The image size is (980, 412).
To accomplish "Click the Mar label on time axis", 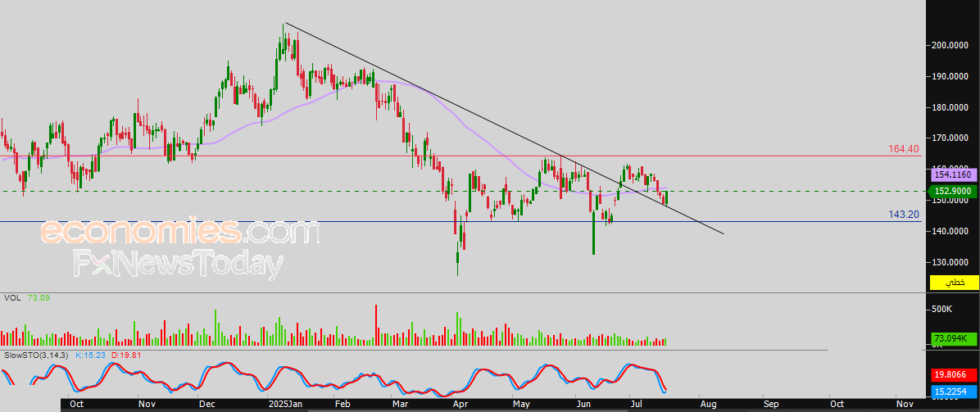I will [x=400, y=404].
